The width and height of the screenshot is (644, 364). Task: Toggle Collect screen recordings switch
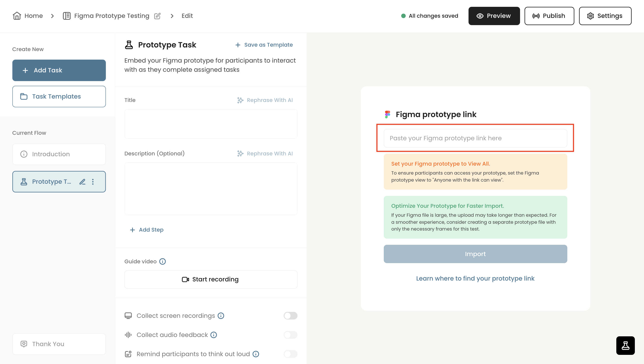click(290, 316)
